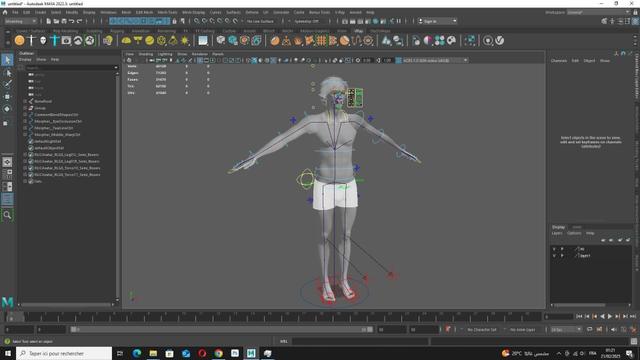Click the orange sphere shelf icon

pos(19,40)
